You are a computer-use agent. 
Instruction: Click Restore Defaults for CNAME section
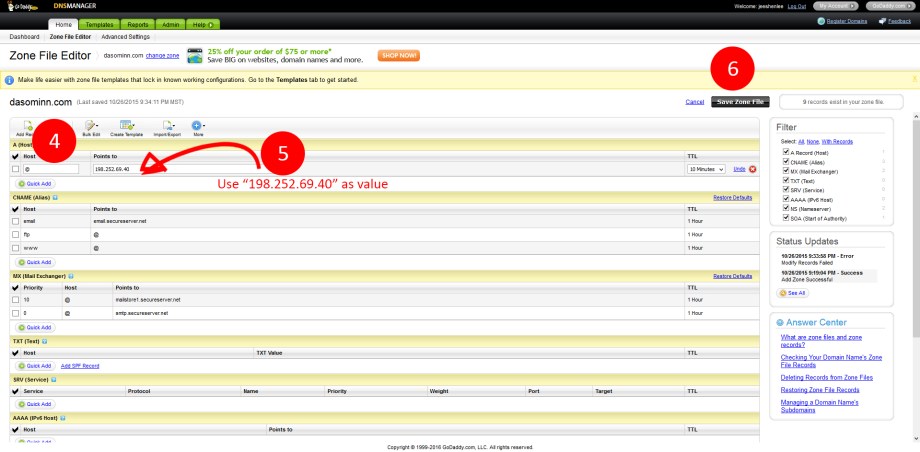tap(733, 198)
